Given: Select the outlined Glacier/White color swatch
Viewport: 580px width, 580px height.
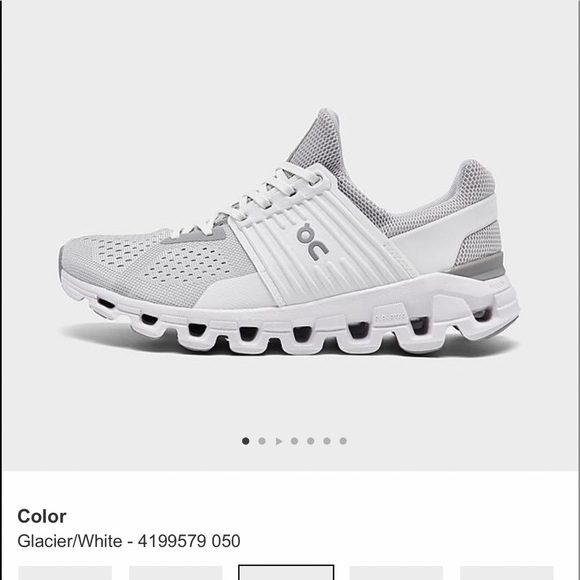Looking at the screenshot, I should 286,572.
